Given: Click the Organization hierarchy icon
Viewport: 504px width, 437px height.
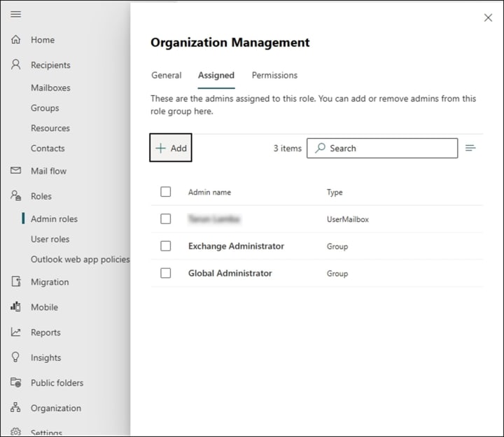Looking at the screenshot, I should coord(15,408).
